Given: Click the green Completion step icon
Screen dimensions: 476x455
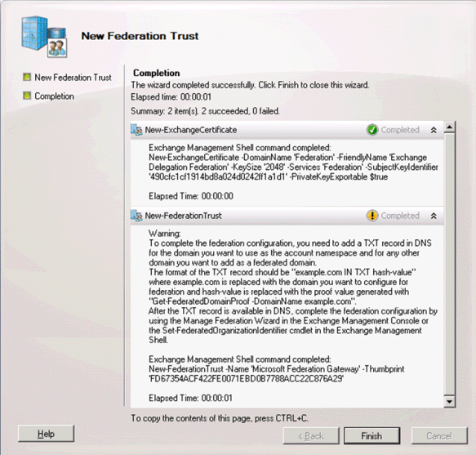Looking at the screenshot, I should 27,96.
